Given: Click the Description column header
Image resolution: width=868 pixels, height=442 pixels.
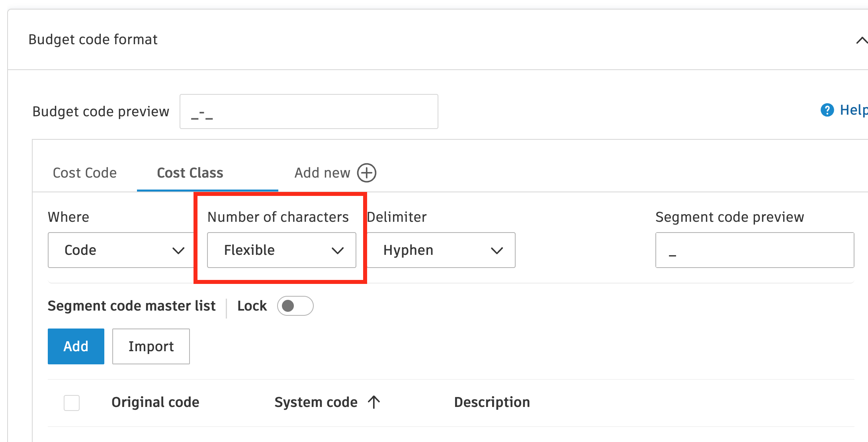Looking at the screenshot, I should click(x=492, y=402).
